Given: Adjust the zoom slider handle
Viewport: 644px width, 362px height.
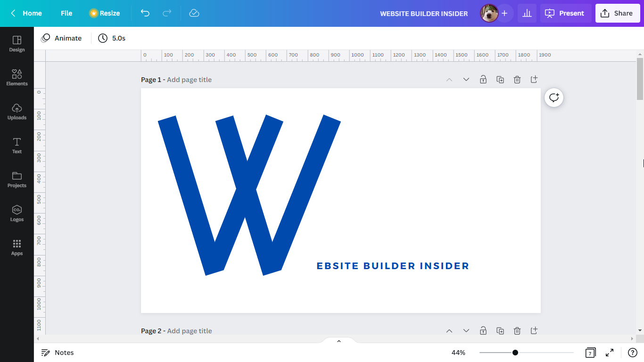Looking at the screenshot, I should pos(515,353).
